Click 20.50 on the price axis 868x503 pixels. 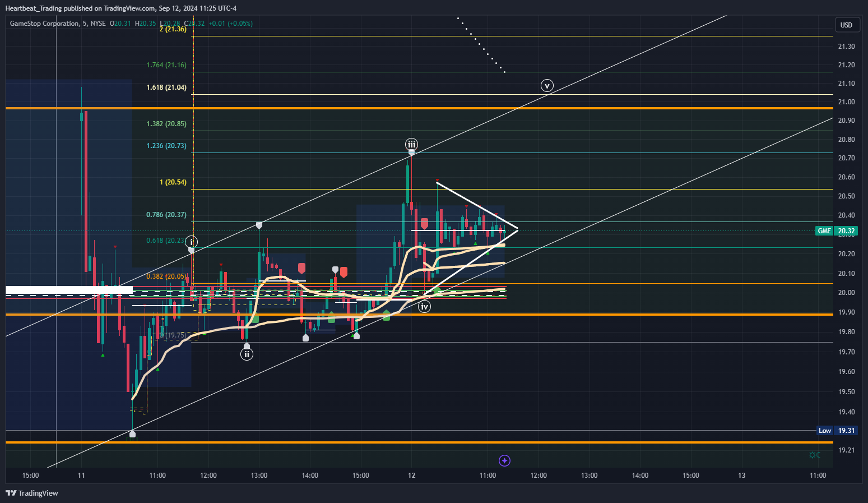point(846,196)
